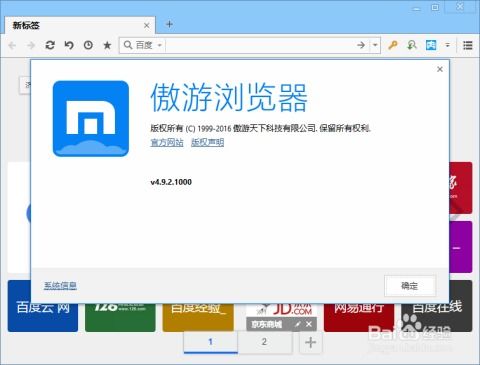Minimize the browser window

416,8
